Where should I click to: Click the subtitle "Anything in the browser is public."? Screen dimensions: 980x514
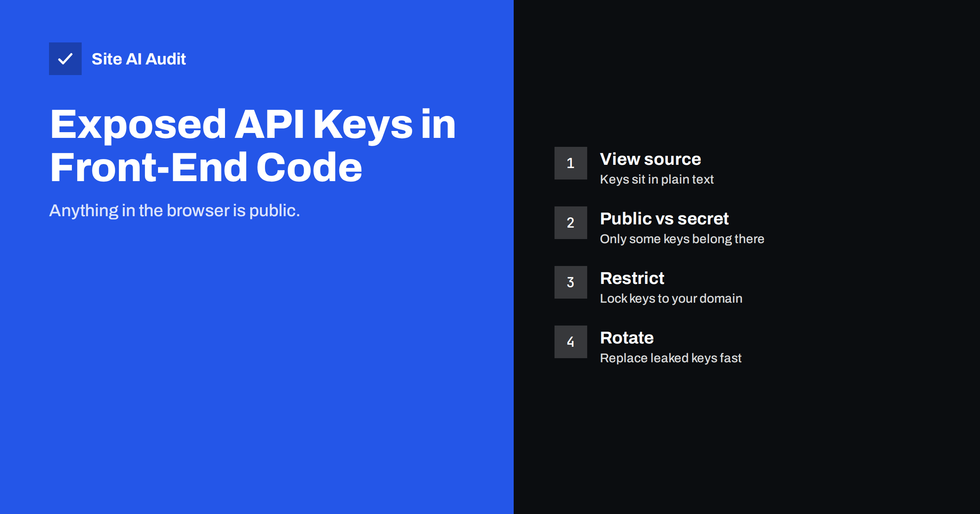point(175,210)
